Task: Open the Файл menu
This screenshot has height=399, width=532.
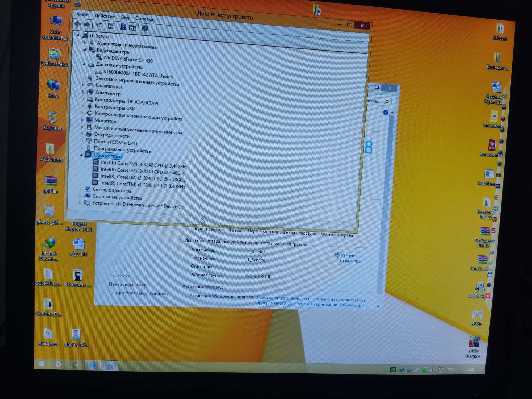Action: tap(83, 14)
